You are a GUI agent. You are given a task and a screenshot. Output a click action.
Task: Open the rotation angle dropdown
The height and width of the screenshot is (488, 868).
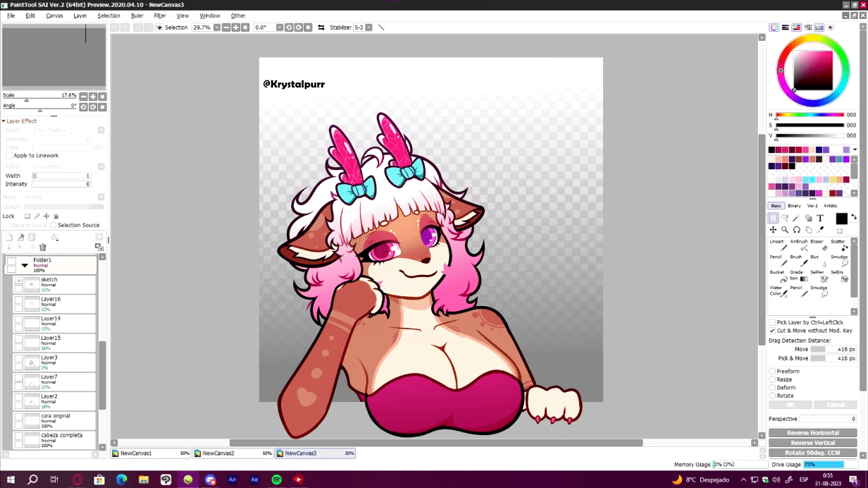tap(279, 28)
